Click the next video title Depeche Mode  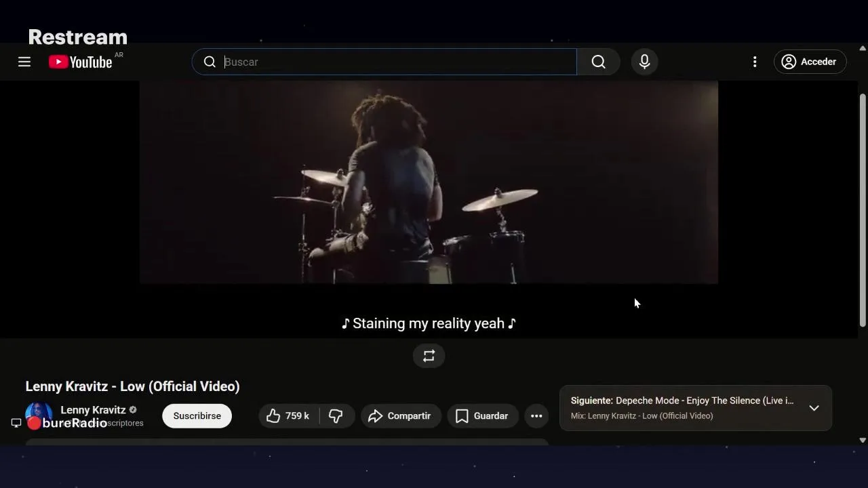click(x=705, y=401)
